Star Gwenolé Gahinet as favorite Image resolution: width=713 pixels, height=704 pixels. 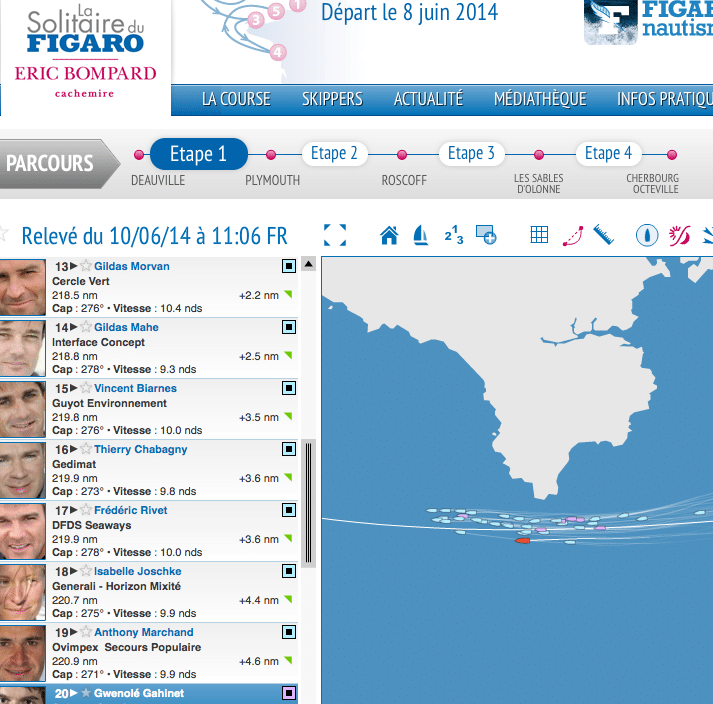pyautogui.click(x=85, y=693)
